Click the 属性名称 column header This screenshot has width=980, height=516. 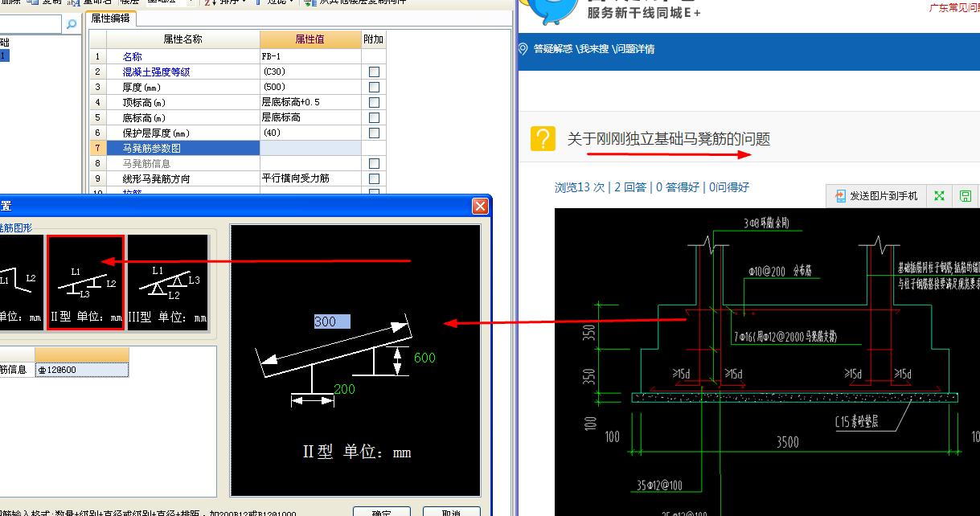pos(182,39)
